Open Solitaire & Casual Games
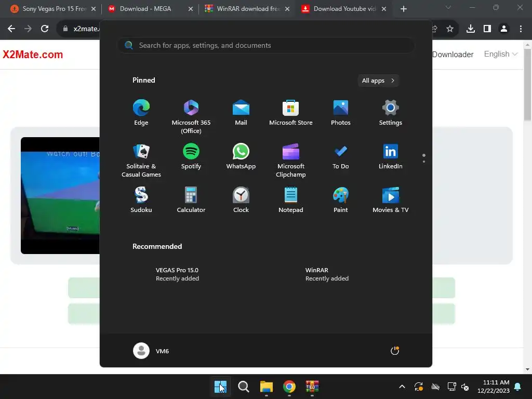The width and height of the screenshot is (532, 399). 141,160
